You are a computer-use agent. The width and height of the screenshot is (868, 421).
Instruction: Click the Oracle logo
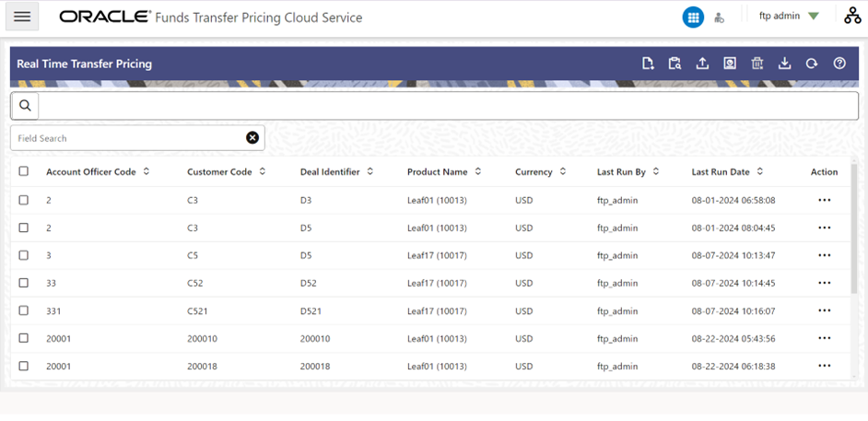[105, 18]
